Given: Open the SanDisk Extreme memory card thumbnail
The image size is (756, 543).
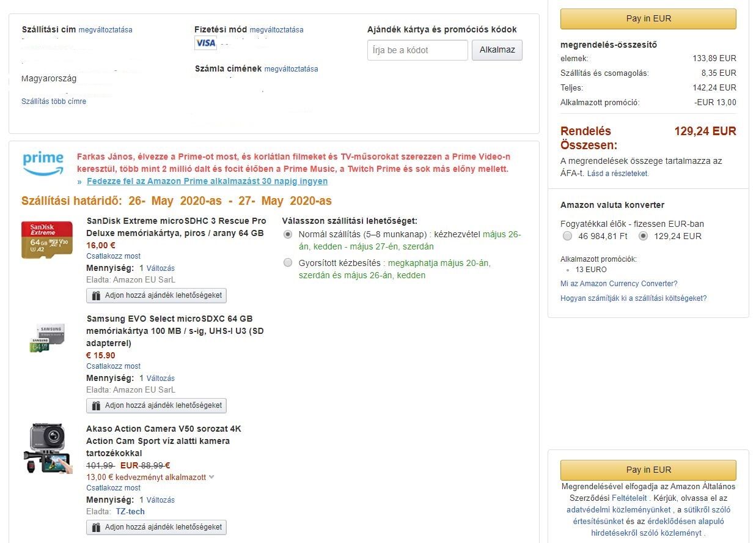Looking at the screenshot, I should [47, 240].
